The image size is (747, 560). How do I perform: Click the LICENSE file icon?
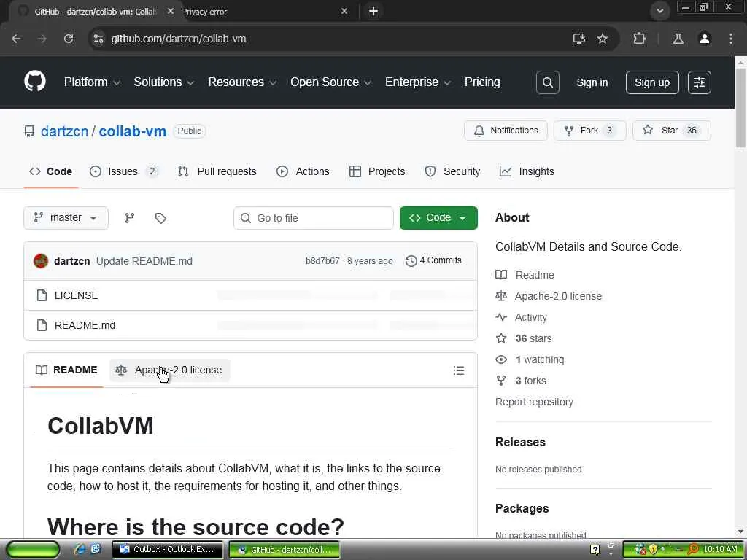pos(42,295)
